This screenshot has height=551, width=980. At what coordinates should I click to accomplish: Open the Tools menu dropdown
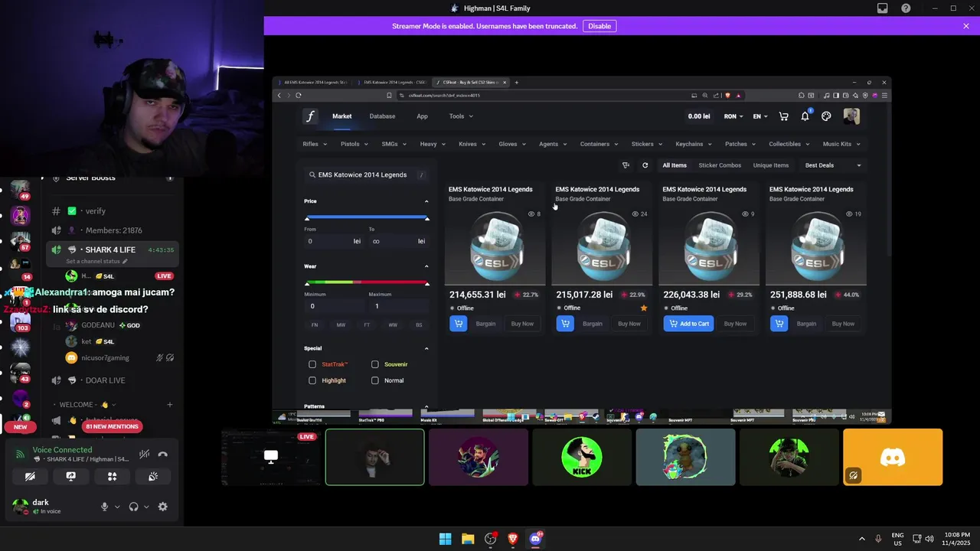point(461,116)
